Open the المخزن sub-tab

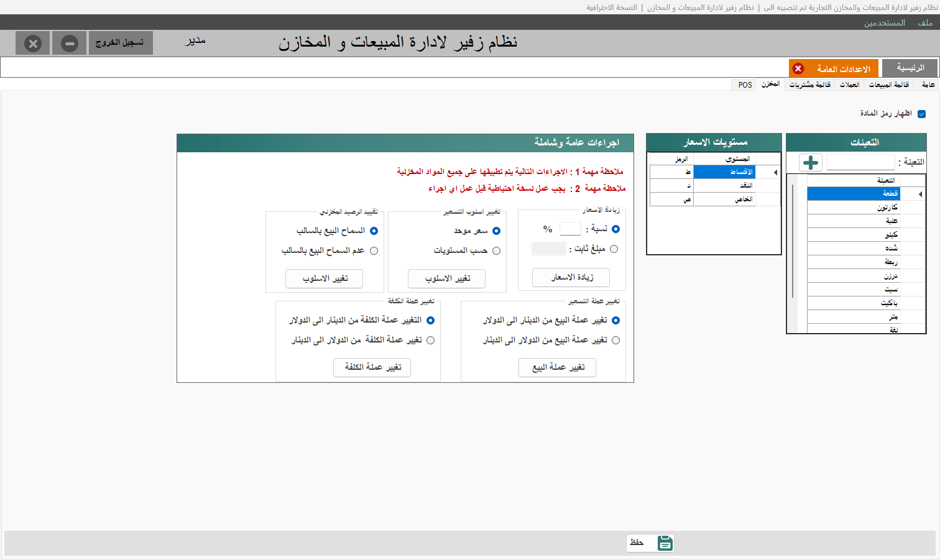[x=771, y=84]
